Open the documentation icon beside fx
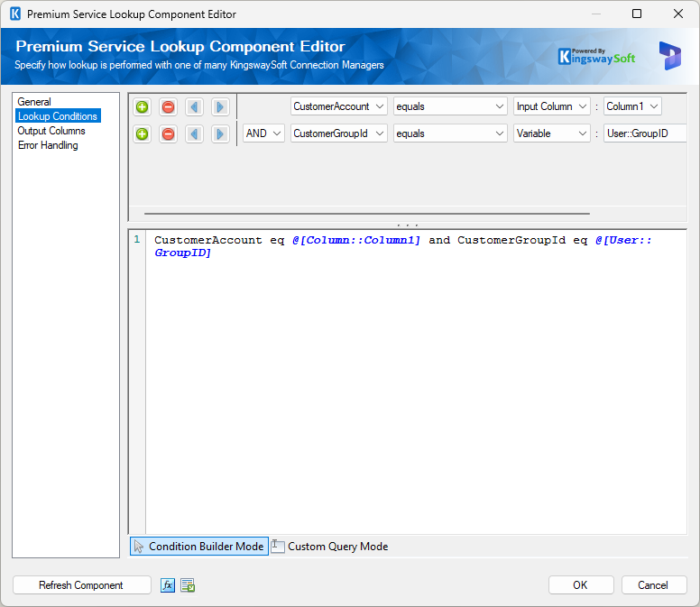 (188, 585)
